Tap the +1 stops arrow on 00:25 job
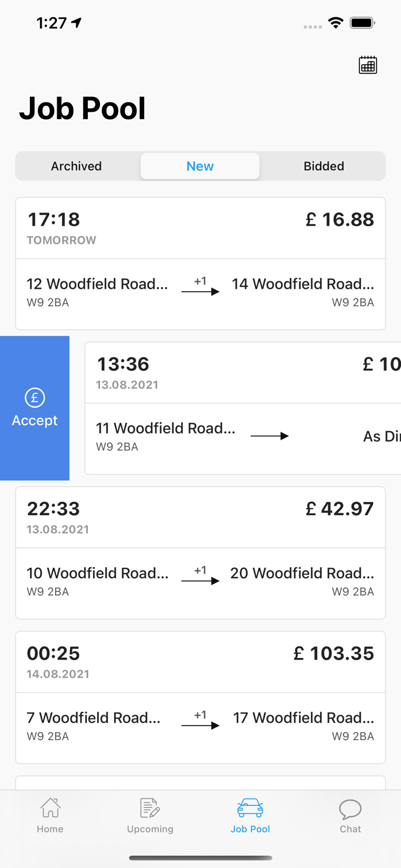 (200, 721)
